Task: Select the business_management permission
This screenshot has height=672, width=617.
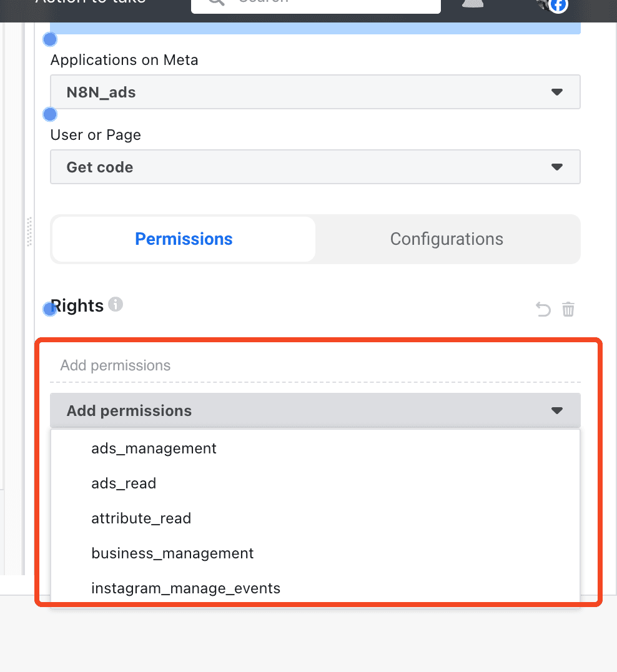Action: (172, 553)
